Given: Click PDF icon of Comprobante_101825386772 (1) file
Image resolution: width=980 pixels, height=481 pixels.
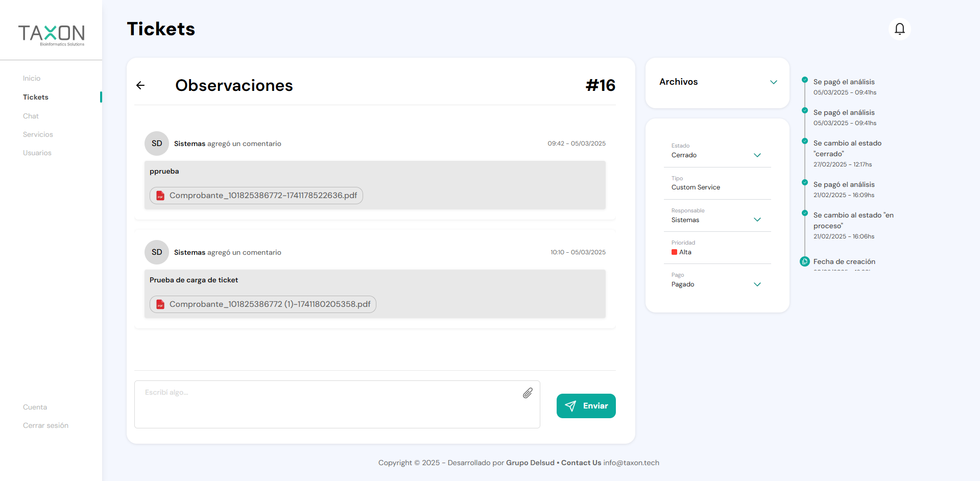Looking at the screenshot, I should tap(160, 304).
